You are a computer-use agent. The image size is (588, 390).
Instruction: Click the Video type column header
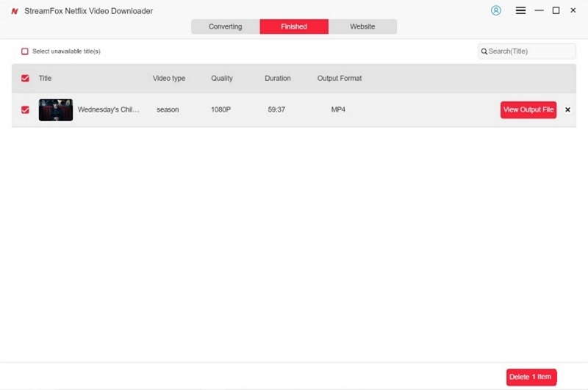169,79
